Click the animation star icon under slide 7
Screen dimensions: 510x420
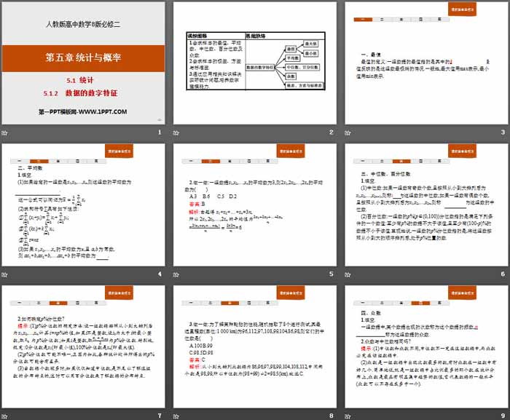tap(4, 416)
